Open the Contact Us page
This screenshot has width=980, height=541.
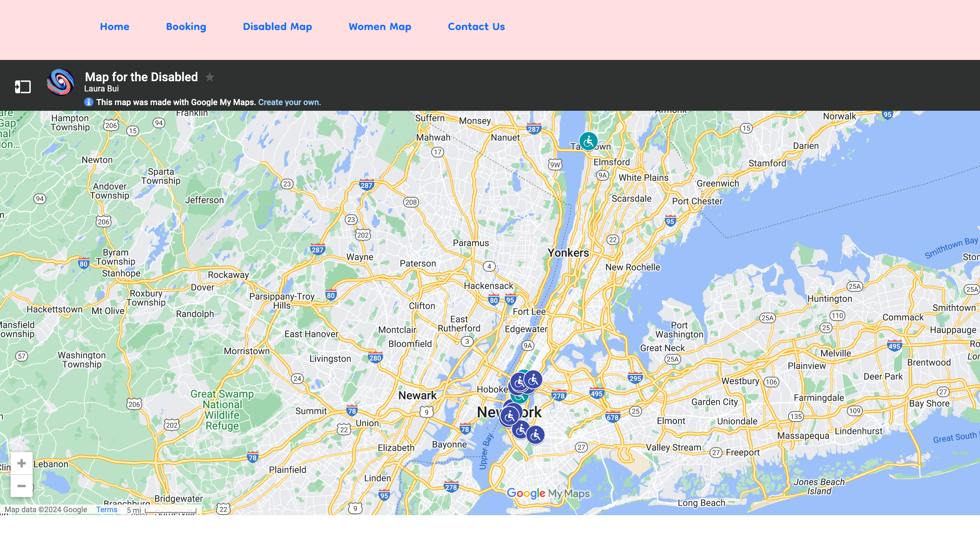click(476, 27)
